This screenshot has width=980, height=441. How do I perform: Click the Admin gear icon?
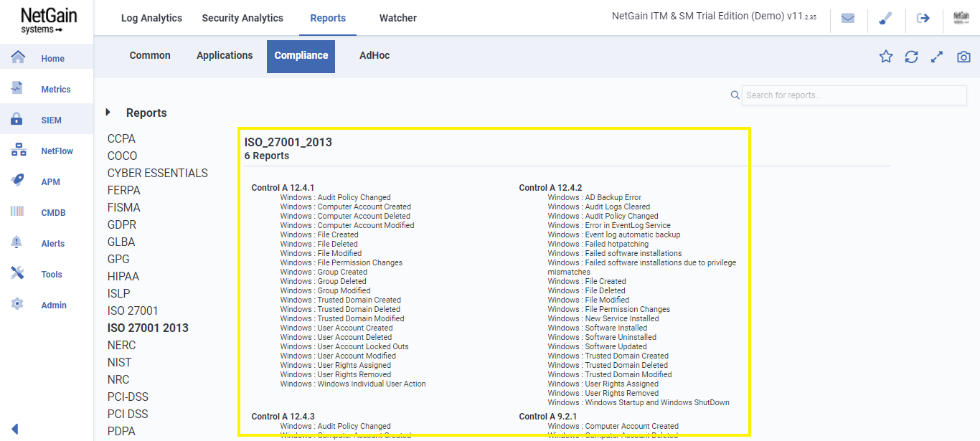[17, 304]
